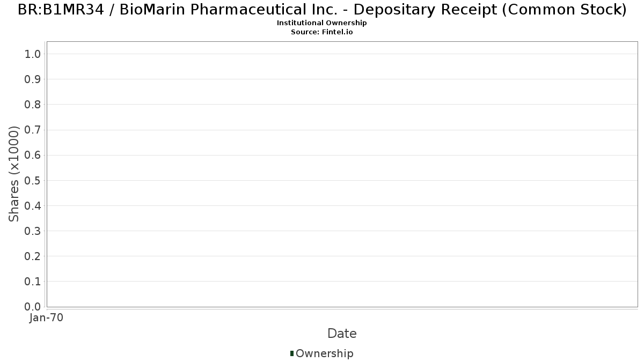Click the green Ownership legend swatch
This screenshot has width=644, height=362.
pyautogui.click(x=292, y=353)
